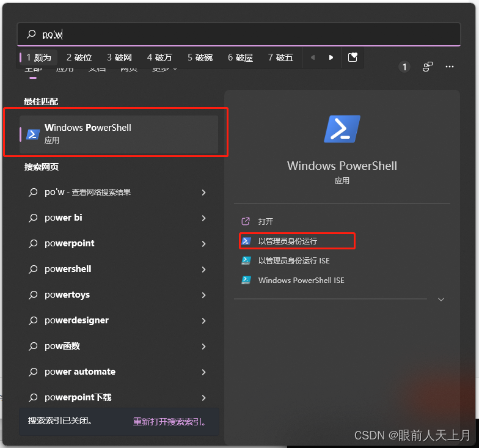Expand arrow for po'w web search result
The height and width of the screenshot is (448, 479).
[x=204, y=192]
